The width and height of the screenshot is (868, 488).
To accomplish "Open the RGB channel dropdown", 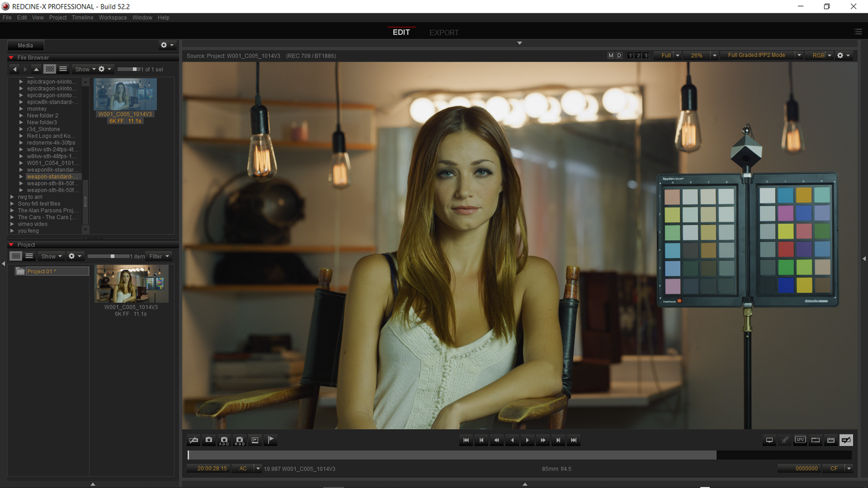I will [821, 56].
